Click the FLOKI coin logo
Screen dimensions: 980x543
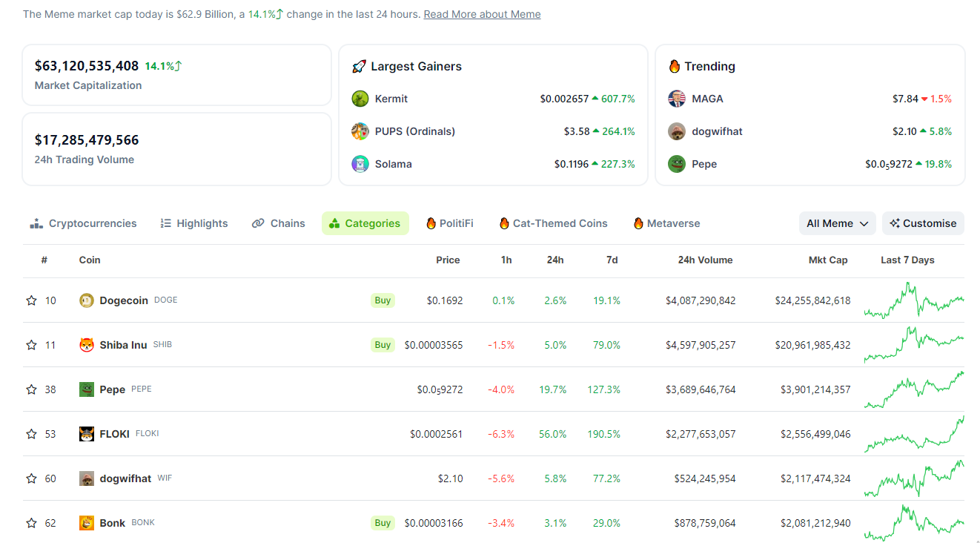(87, 434)
